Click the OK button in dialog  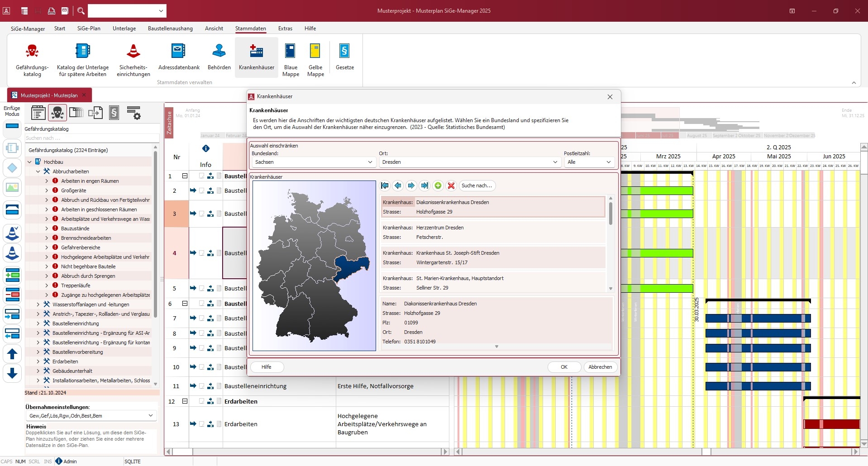pyautogui.click(x=564, y=367)
